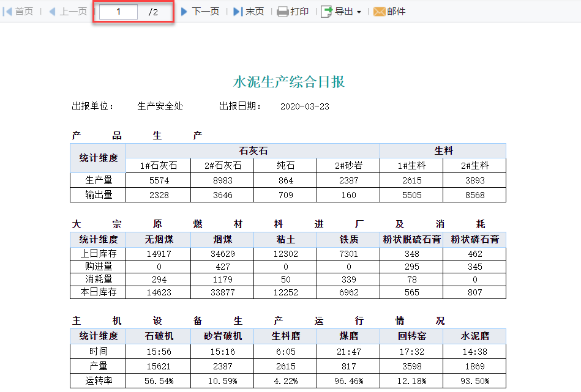This screenshot has width=581, height=392.
Task: Click the rate 93.50%
Action: tap(474, 381)
